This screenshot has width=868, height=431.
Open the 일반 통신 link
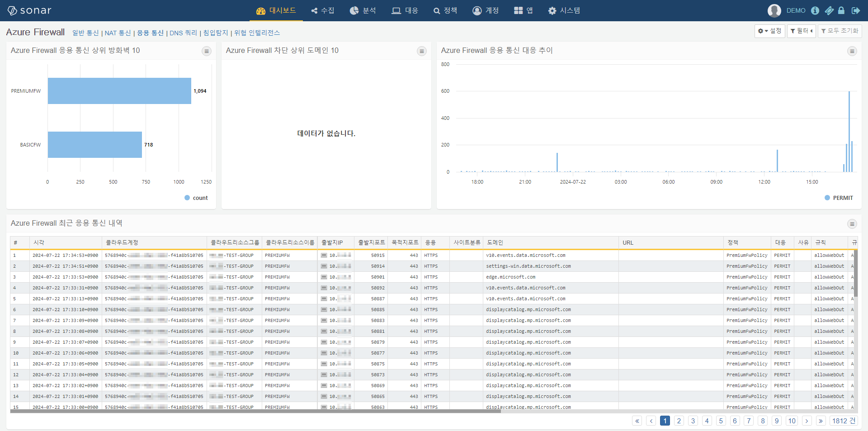pos(85,33)
